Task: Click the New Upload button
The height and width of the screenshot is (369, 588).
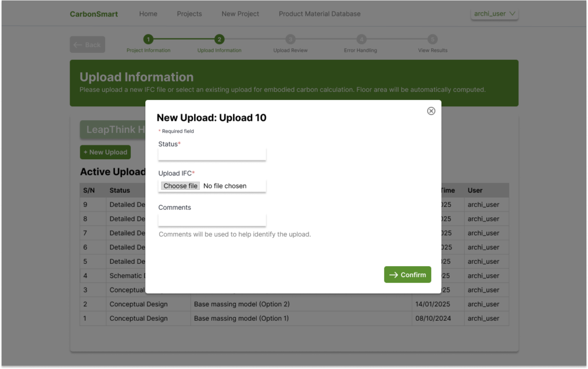Action: [x=105, y=152]
